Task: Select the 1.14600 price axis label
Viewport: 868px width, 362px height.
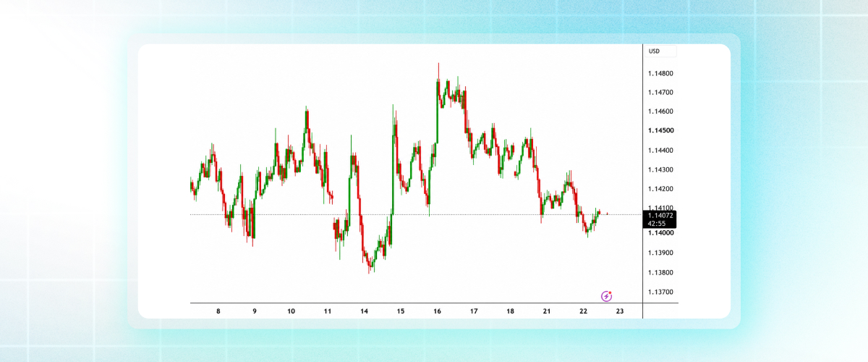Action: pos(661,111)
